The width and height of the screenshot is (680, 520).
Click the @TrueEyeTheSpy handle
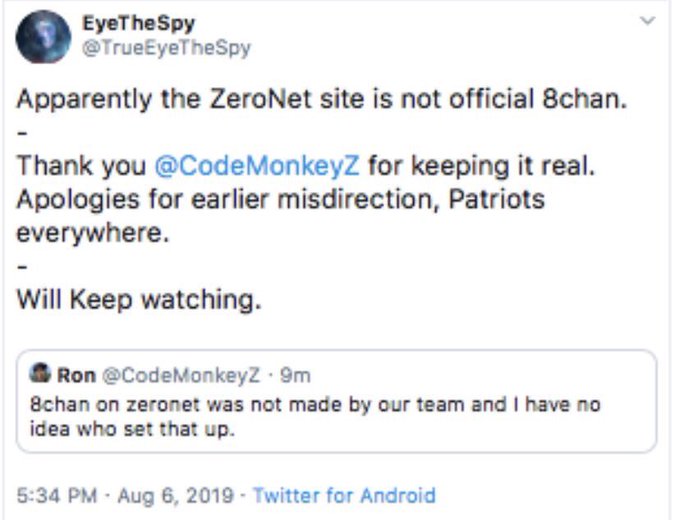167,48
